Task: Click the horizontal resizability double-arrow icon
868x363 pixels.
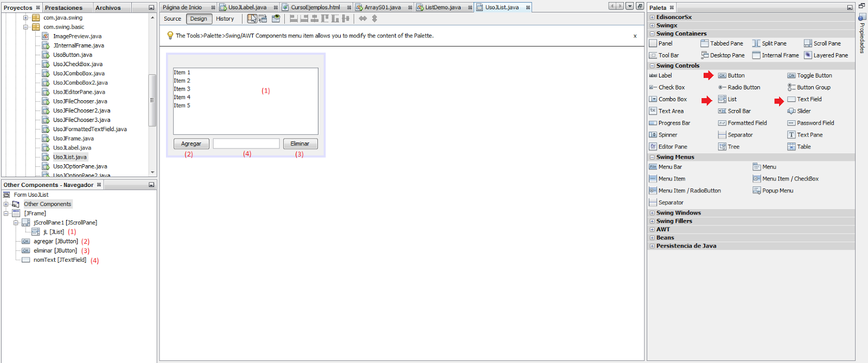Action: [363, 18]
